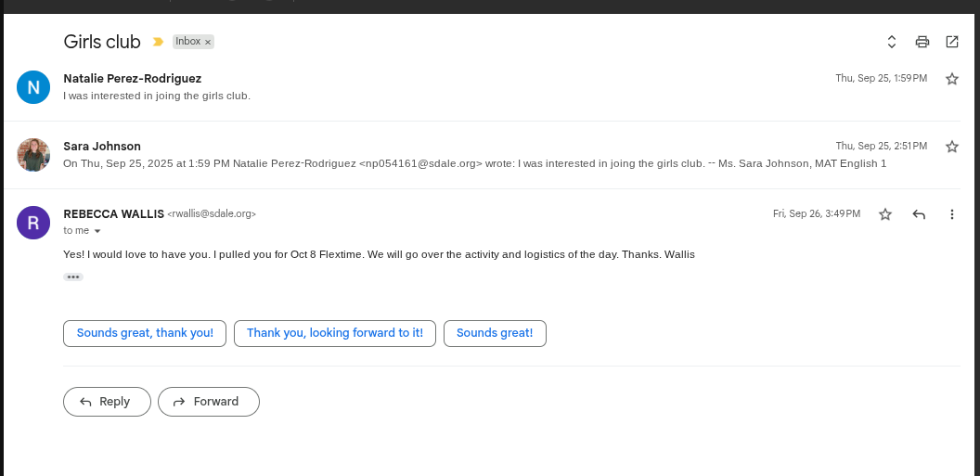Show trimmed content in Rebecca's message
This screenshot has width=980, height=476.
[x=73, y=277]
